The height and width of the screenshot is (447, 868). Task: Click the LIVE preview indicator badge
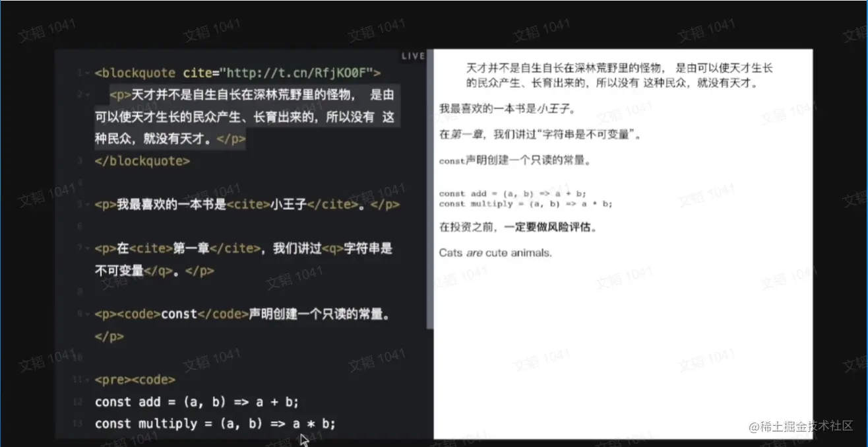412,55
